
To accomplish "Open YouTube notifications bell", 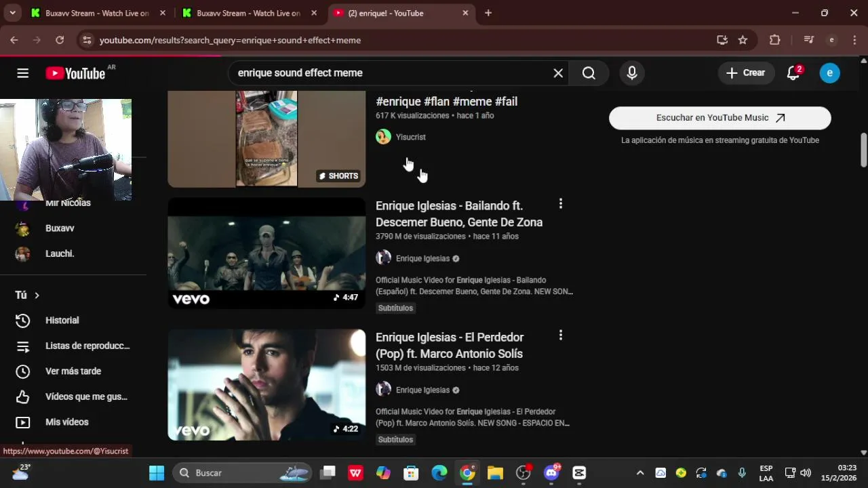I will [x=793, y=73].
